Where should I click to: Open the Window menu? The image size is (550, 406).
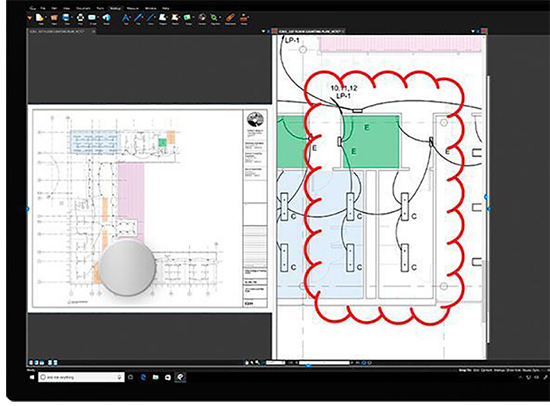pyautogui.click(x=150, y=8)
